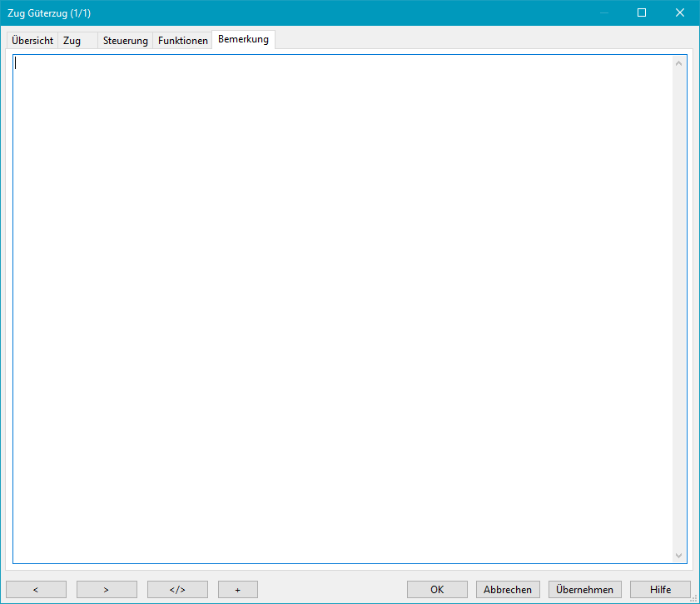Switch to the Übersicht tab
This screenshot has width=700, height=604.
click(32, 41)
